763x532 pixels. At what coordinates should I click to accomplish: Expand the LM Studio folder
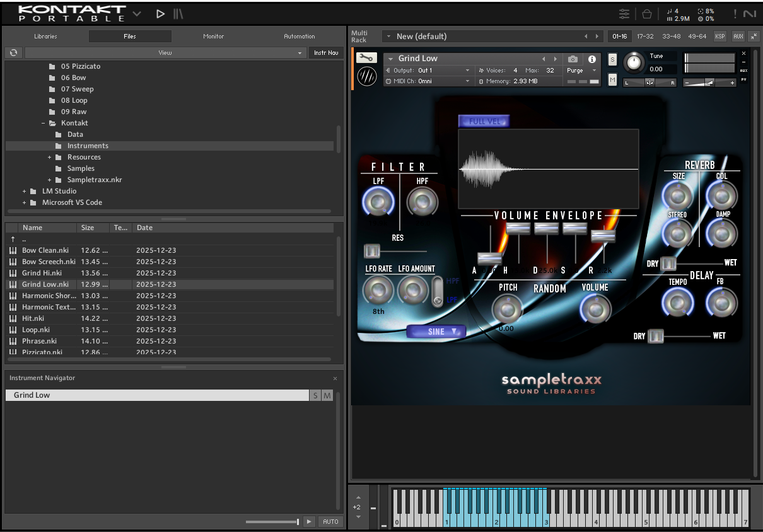(x=25, y=191)
